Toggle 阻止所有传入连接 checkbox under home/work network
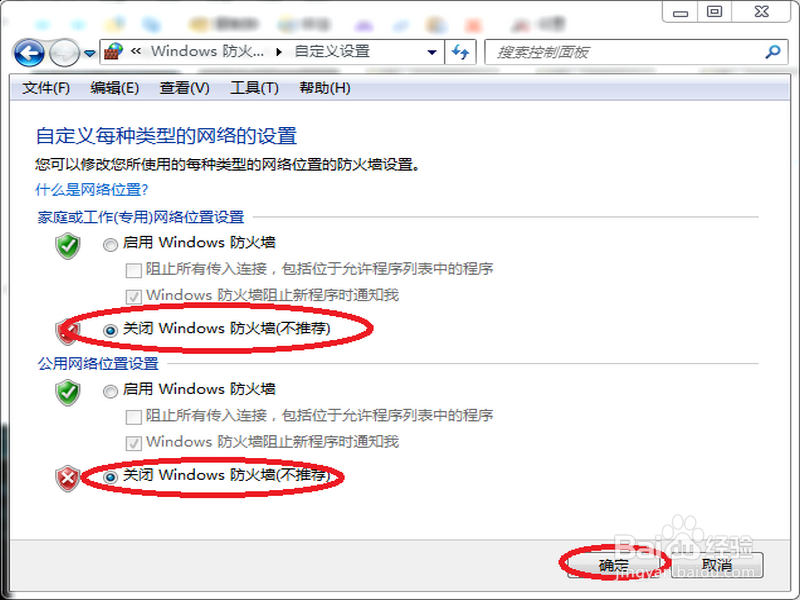The image size is (800, 600). click(134, 270)
